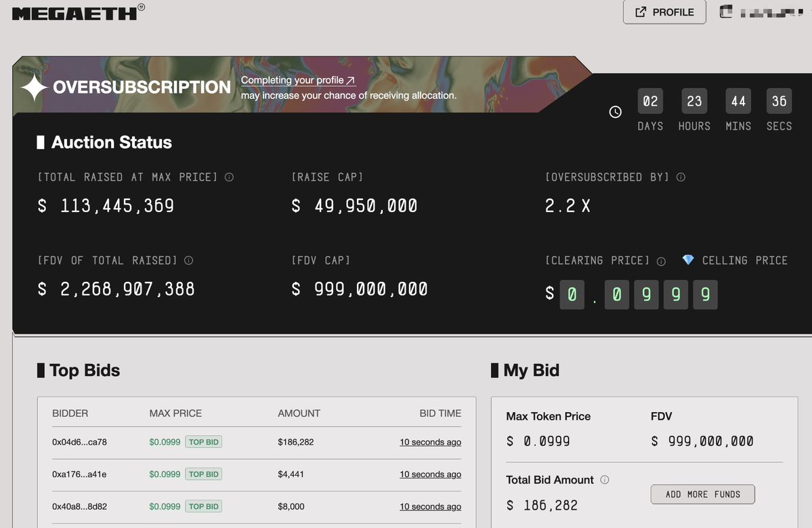Click the 2.2 X oversubscribed value
The image size is (812, 528).
(568, 205)
